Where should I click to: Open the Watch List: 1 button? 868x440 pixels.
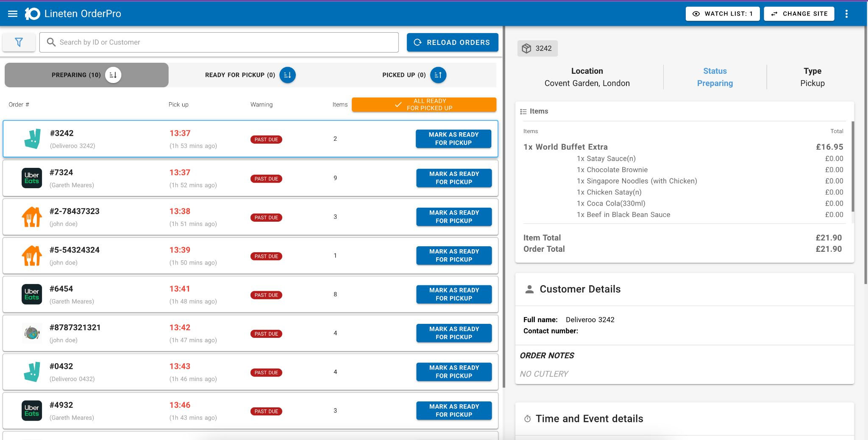[x=723, y=14]
